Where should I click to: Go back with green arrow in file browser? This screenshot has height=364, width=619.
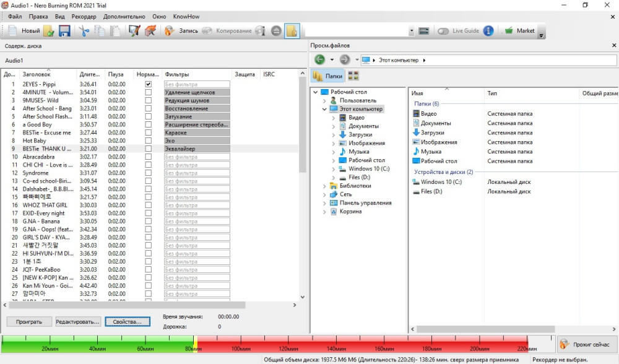tap(319, 59)
